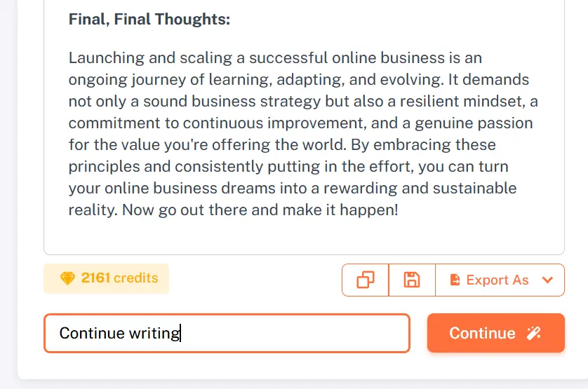The height and width of the screenshot is (389, 588).
Task: Click the 2161 credits badge
Action: click(106, 278)
